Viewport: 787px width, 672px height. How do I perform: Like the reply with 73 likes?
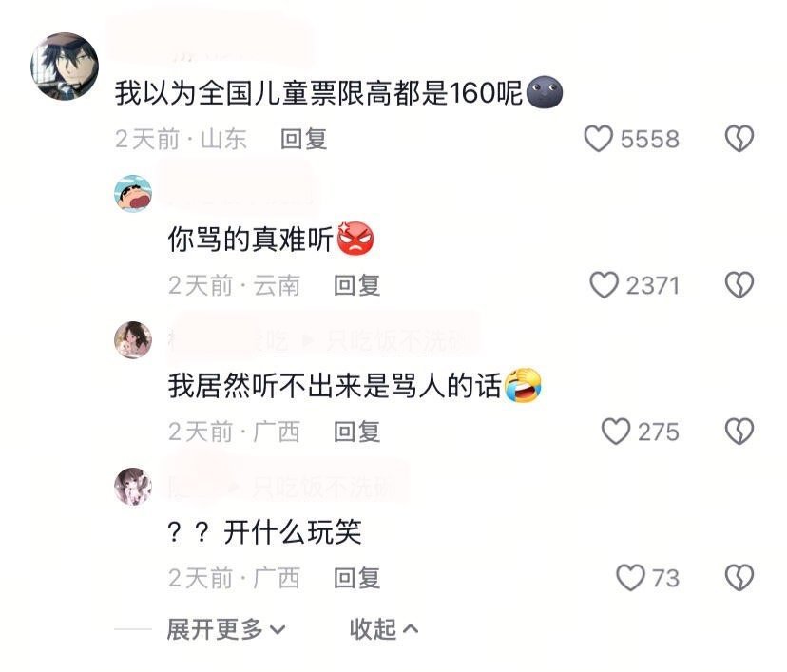(x=630, y=578)
